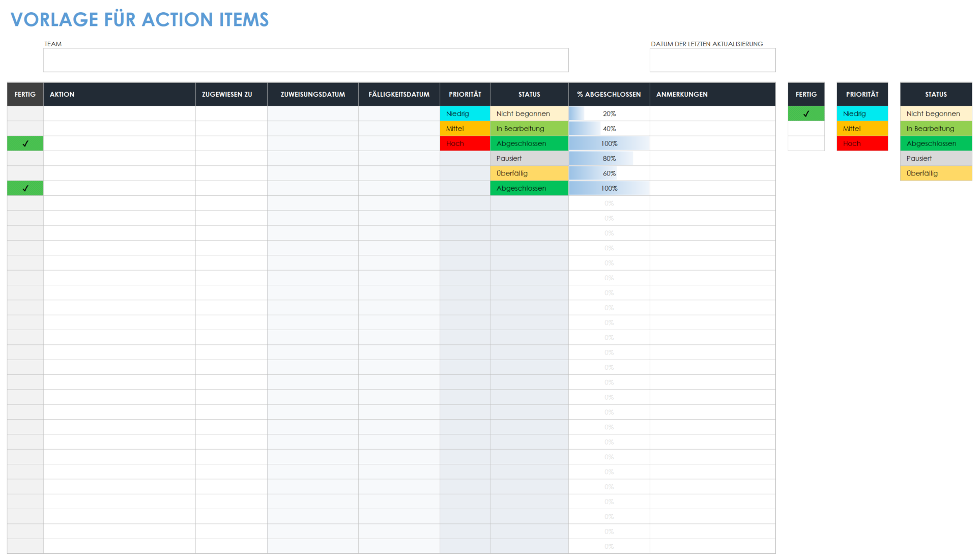
Task: Click the PRIORITÄT legend header
Action: 862,94
